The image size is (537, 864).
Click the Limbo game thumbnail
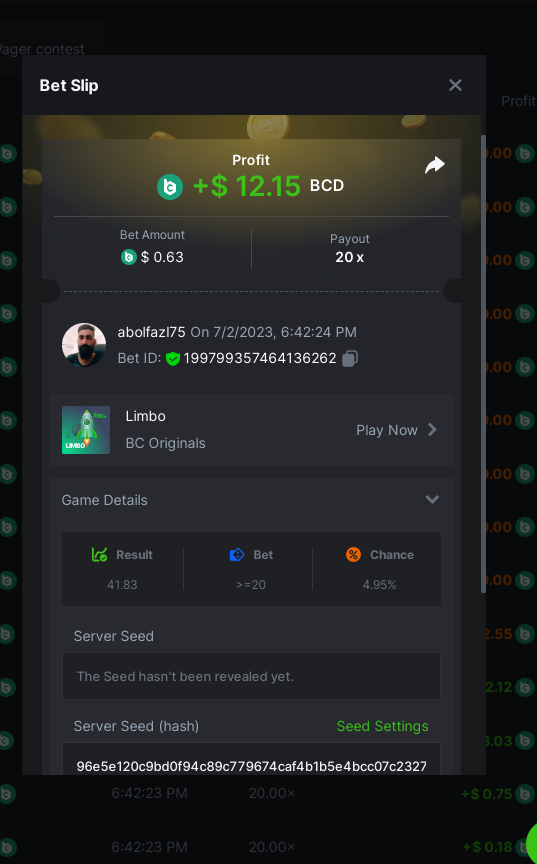[x=86, y=430]
